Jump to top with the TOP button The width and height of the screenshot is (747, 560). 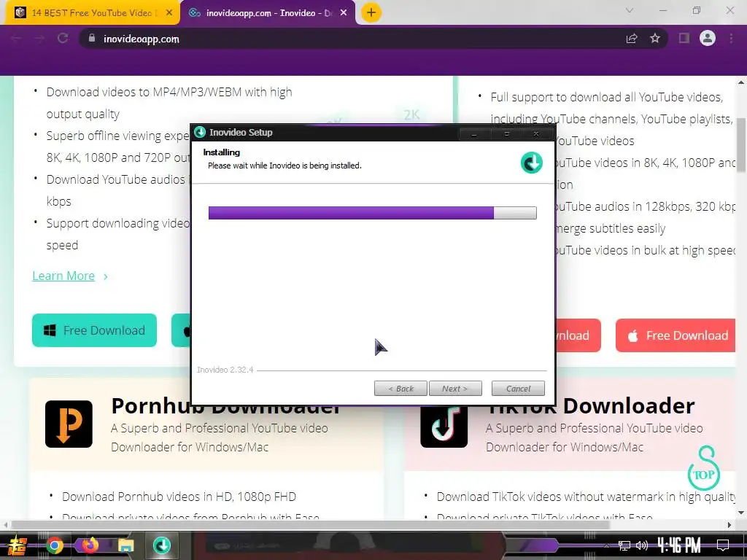[704, 469]
